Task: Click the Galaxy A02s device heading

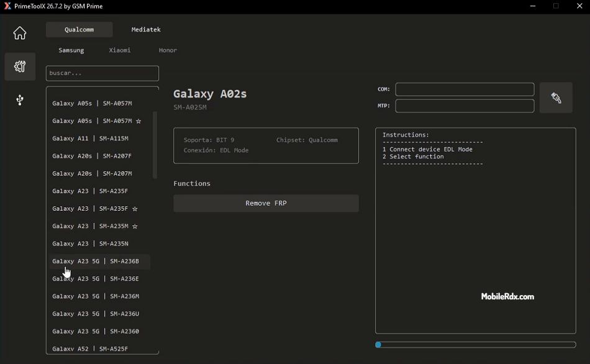Action: pyautogui.click(x=210, y=94)
